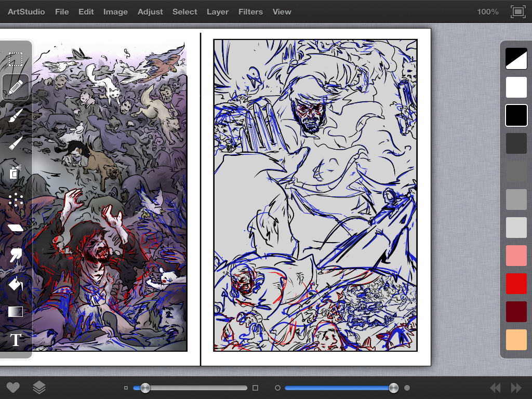Pick the dark maroon swatch

pyautogui.click(x=516, y=312)
